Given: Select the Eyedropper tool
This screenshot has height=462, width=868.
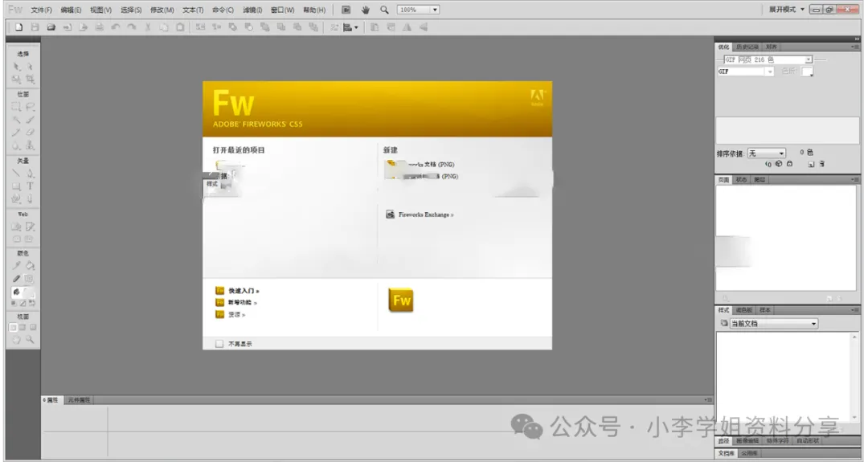Looking at the screenshot, I should (x=16, y=266).
